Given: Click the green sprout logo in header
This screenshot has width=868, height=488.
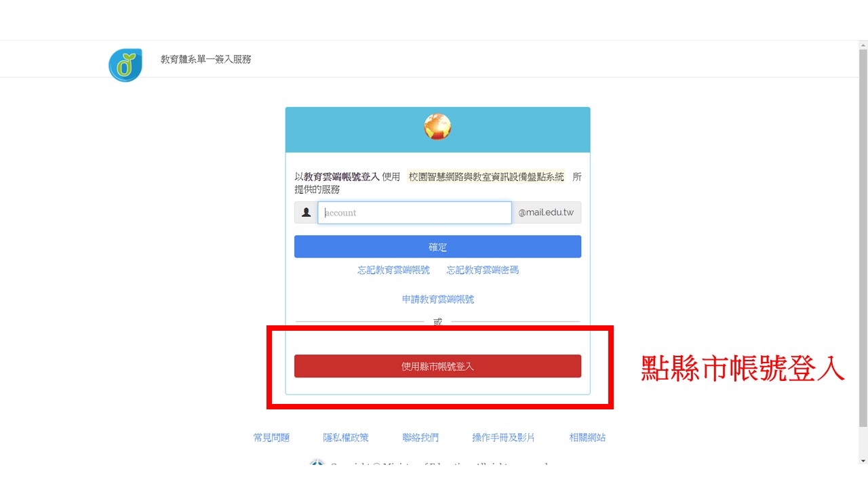Looking at the screenshot, I should (x=125, y=65).
